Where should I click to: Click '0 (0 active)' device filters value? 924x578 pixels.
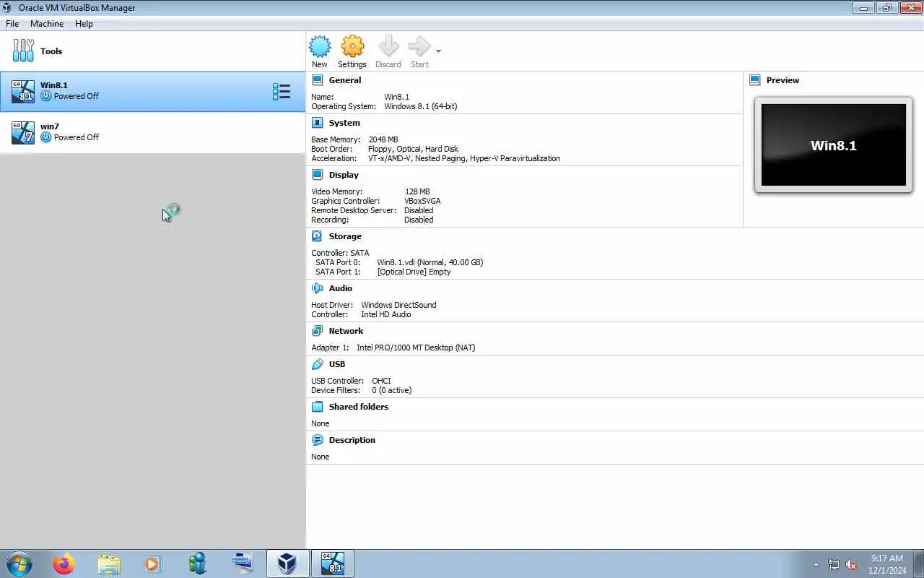tap(392, 390)
